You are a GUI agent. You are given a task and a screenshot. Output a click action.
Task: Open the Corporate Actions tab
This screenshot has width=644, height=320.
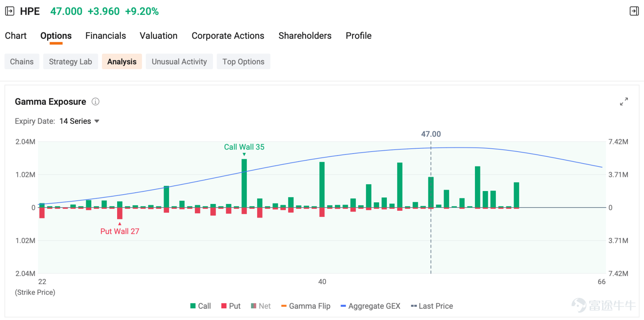[x=228, y=36]
